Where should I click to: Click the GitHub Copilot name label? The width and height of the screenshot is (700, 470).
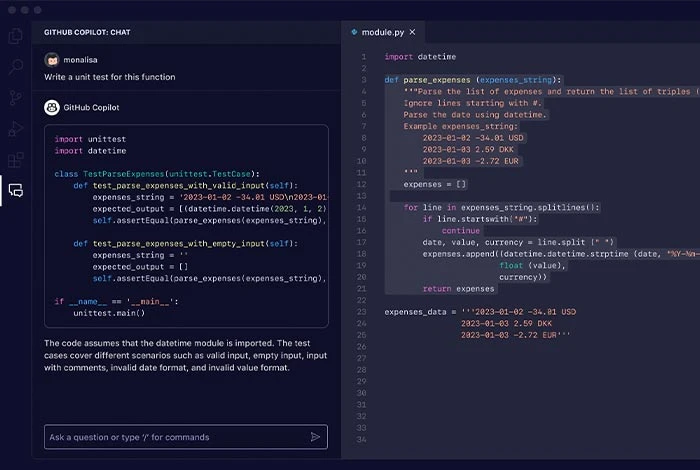91,108
